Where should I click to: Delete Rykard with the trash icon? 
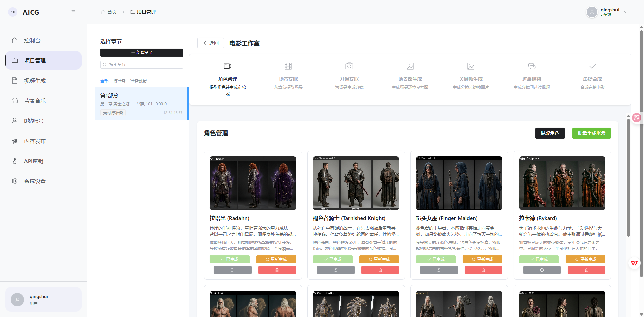click(x=586, y=270)
